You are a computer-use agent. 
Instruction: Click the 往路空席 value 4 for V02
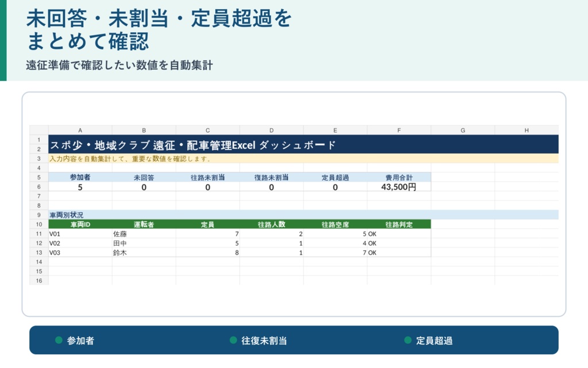335,243
